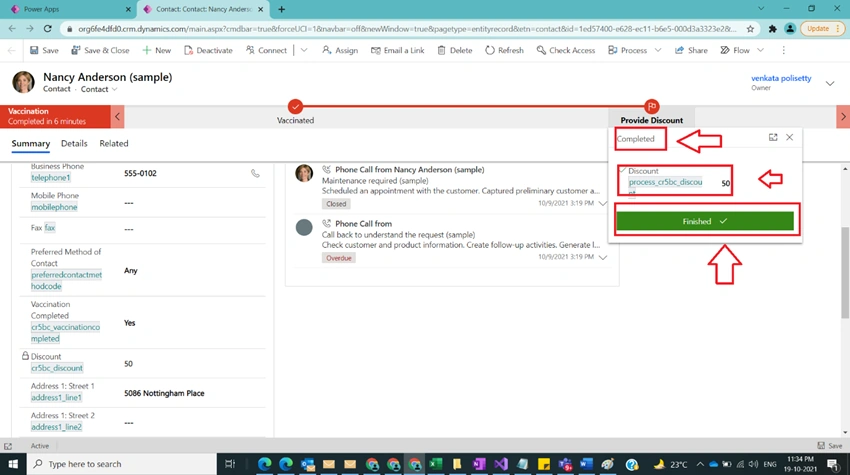The image size is (850, 475).
Task: Go back using the form back arrow
Action: (11, 50)
